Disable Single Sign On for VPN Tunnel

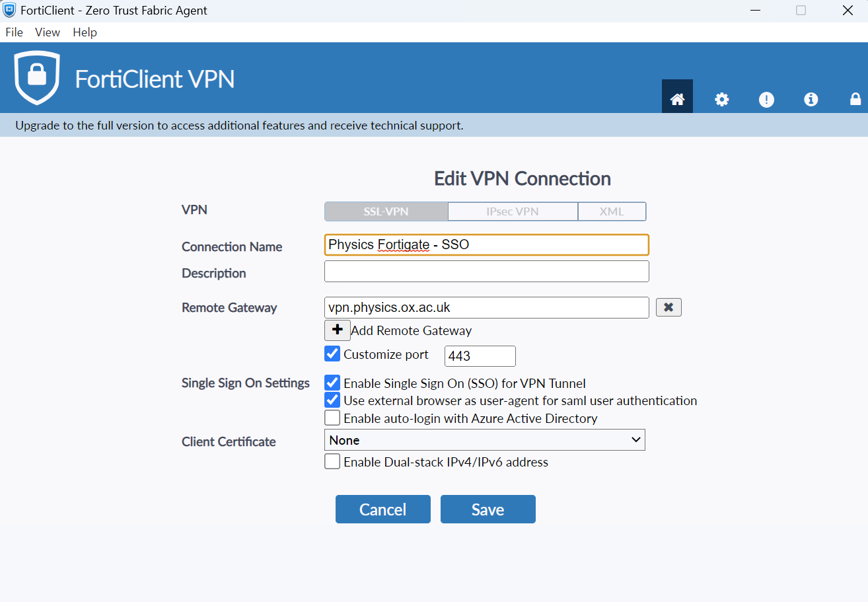tap(332, 383)
